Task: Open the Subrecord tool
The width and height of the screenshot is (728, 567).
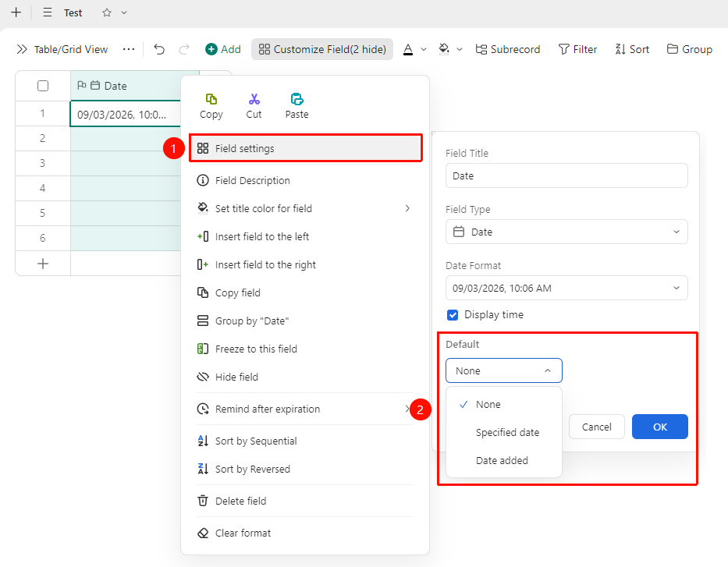Action: click(508, 49)
